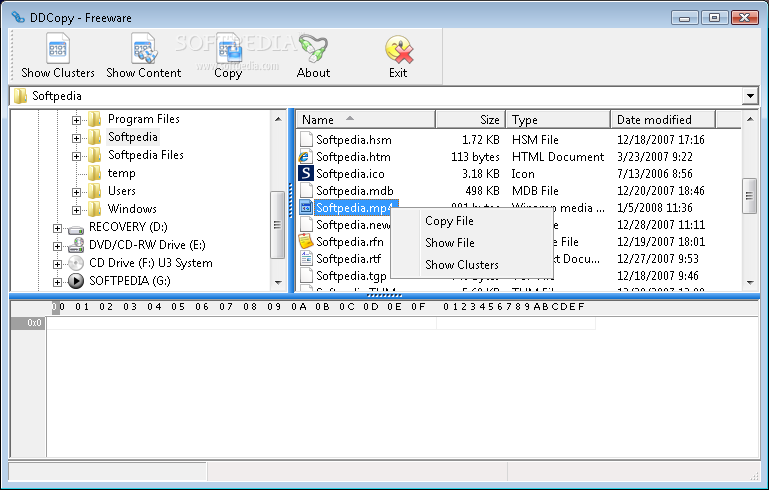This screenshot has width=769, height=490.
Task: Click the Program Files folder icon
Action: (95, 119)
